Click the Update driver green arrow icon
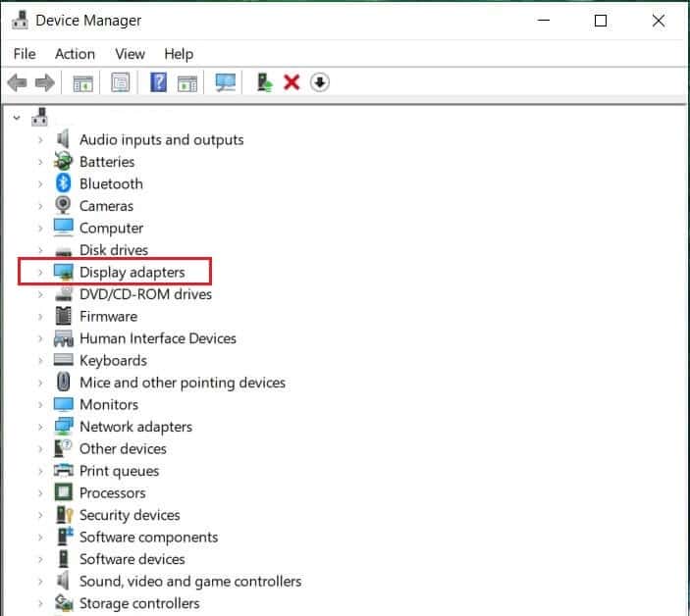This screenshot has width=690, height=616. click(x=264, y=83)
